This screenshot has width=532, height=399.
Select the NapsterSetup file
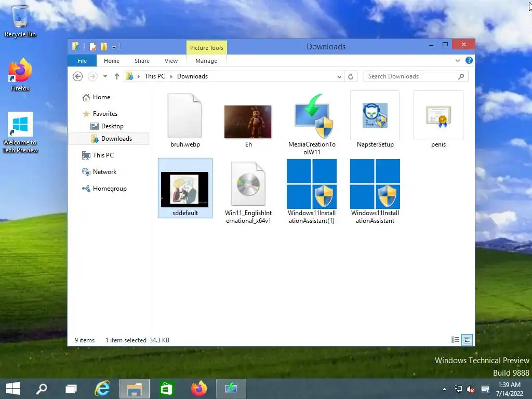(x=375, y=119)
